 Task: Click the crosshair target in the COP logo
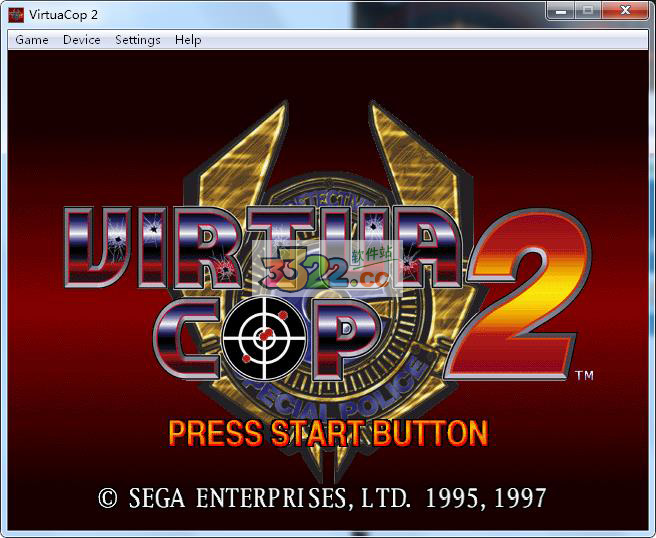264,338
